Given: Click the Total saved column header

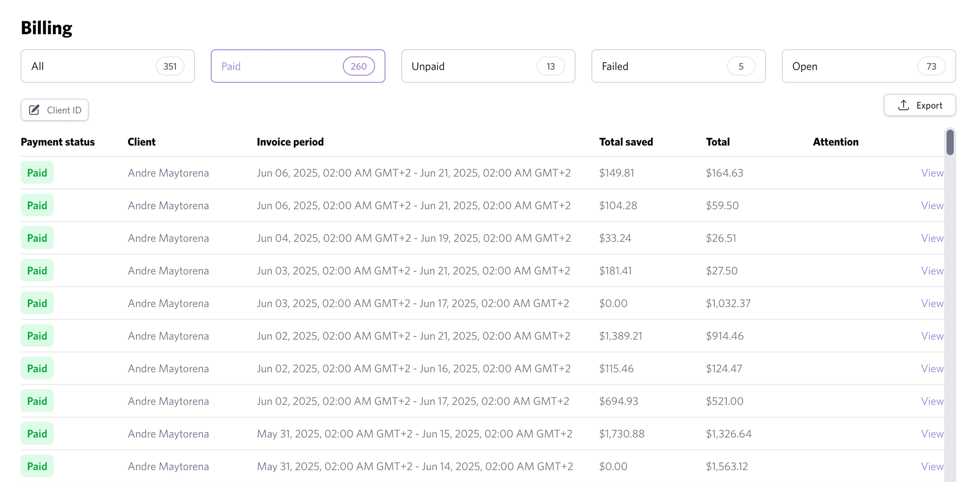Looking at the screenshot, I should point(626,142).
